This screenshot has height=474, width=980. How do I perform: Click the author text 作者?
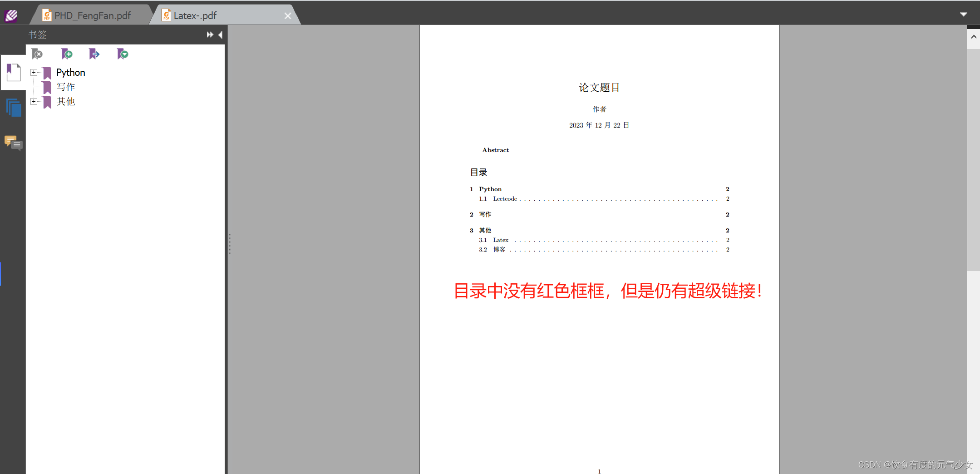pyautogui.click(x=599, y=109)
